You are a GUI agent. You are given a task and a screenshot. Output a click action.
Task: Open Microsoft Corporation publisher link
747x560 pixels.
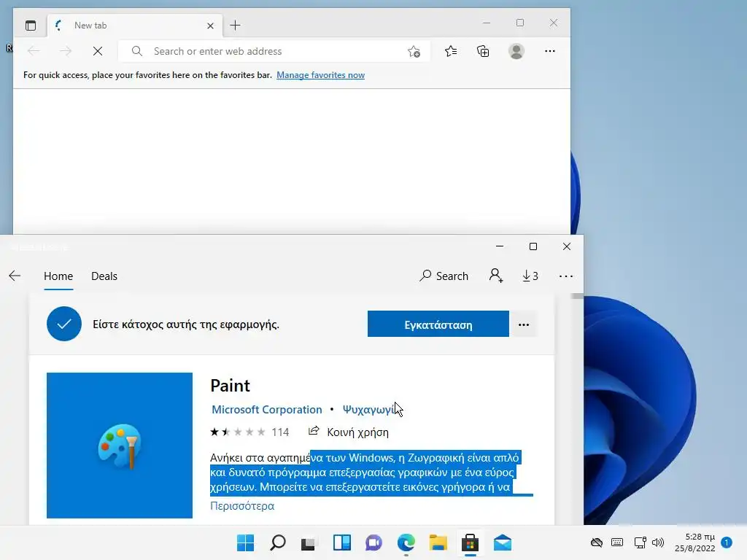click(x=267, y=410)
